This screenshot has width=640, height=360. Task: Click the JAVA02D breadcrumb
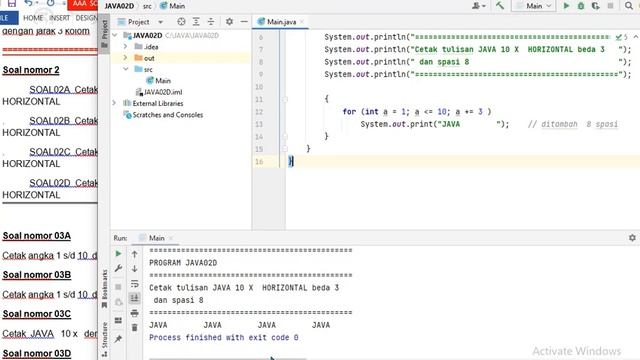[x=119, y=6]
